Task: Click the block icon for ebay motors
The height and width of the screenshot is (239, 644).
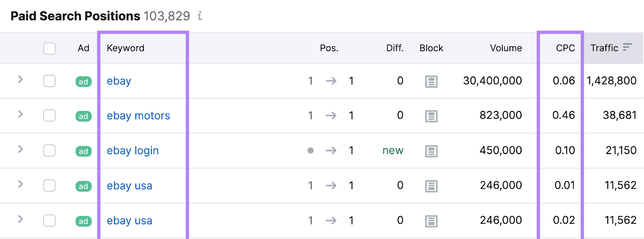Action: coord(431,116)
